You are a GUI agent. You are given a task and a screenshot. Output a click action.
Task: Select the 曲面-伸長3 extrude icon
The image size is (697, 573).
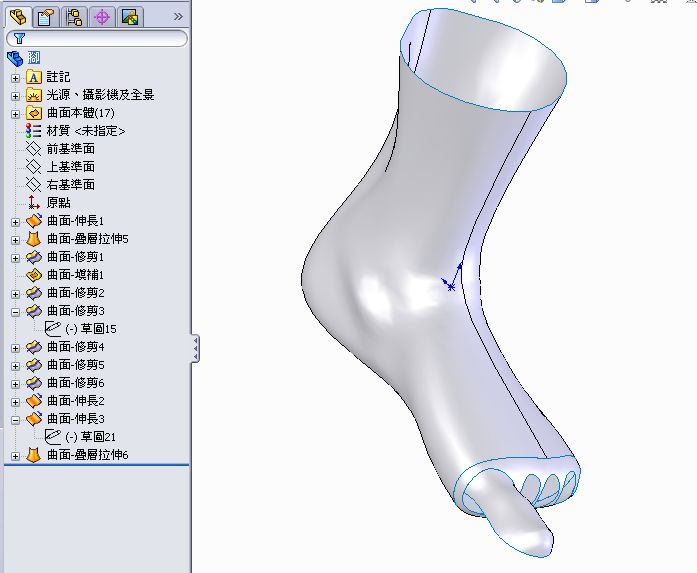(34, 419)
